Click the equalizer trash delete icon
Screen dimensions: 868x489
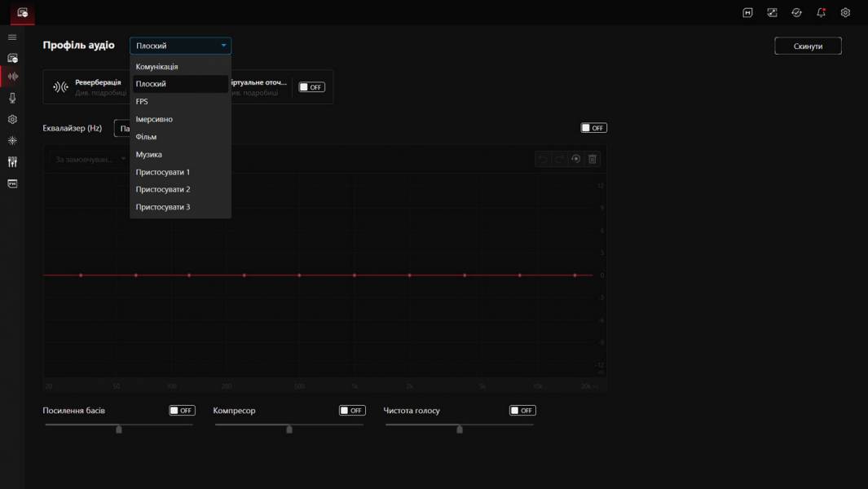(593, 159)
